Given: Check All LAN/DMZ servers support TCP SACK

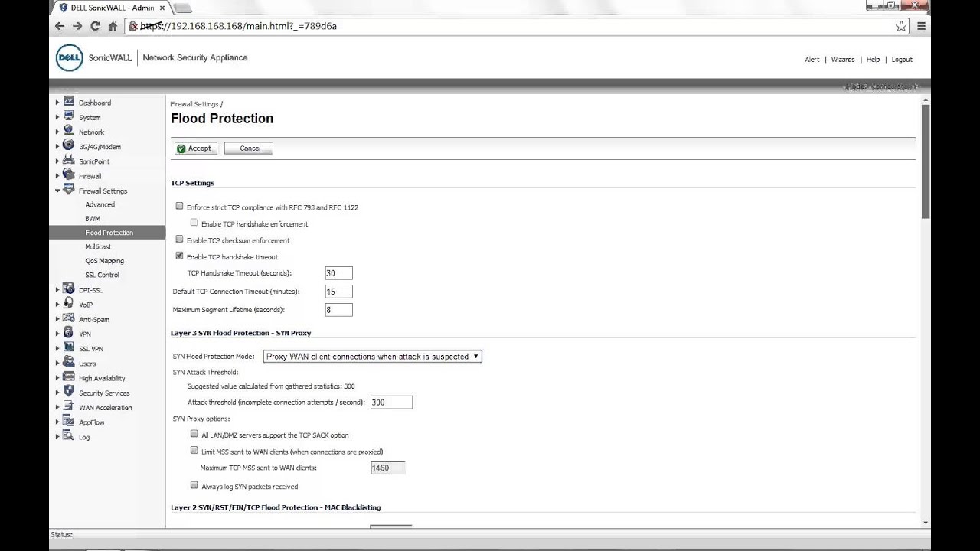Looking at the screenshot, I should coord(194,434).
